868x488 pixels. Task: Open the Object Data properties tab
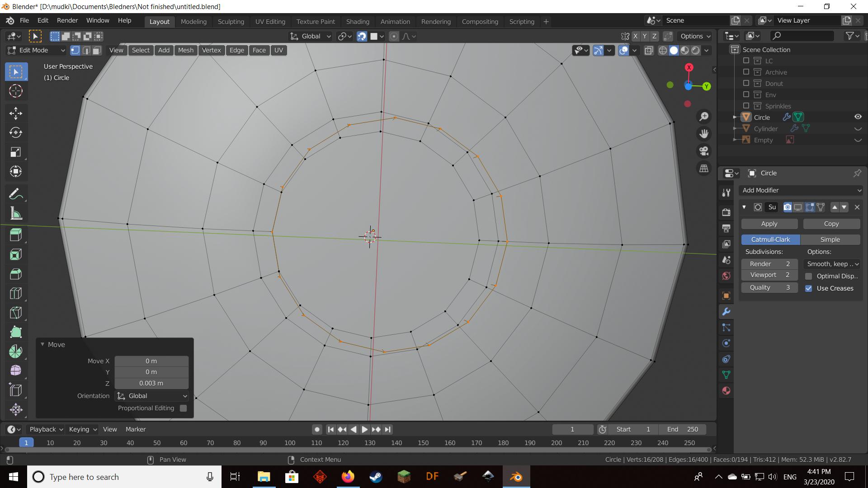point(726,375)
